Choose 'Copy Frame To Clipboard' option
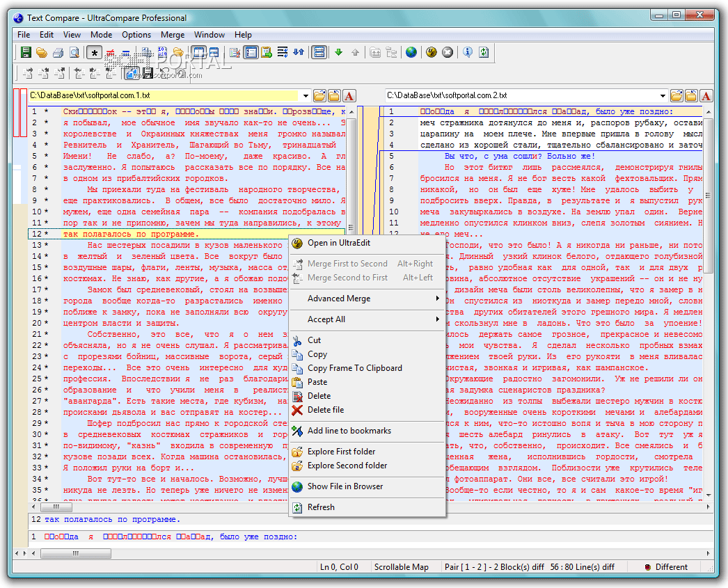The width and height of the screenshot is (728, 588). (354, 368)
